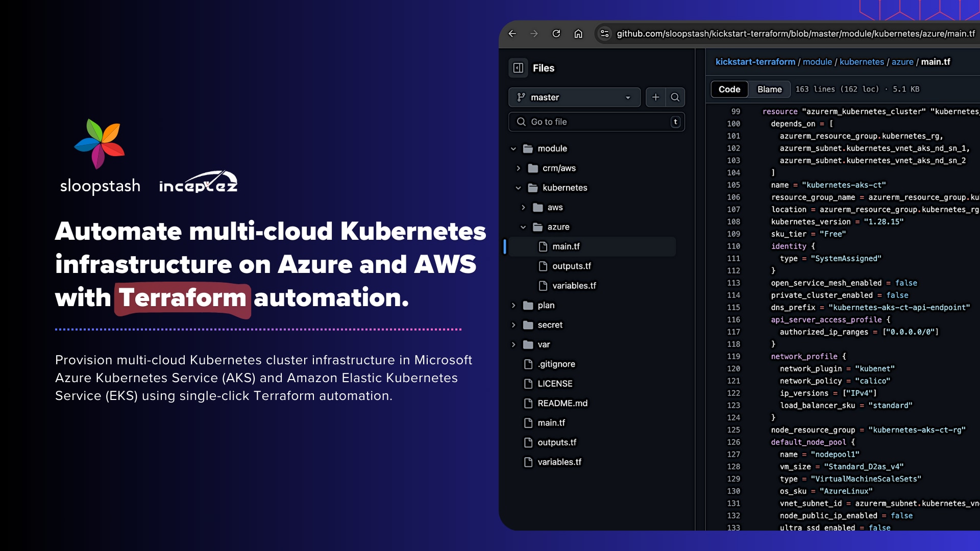Image resolution: width=980 pixels, height=551 pixels.
Task: Open variables.tf under azure folder
Action: coord(574,286)
